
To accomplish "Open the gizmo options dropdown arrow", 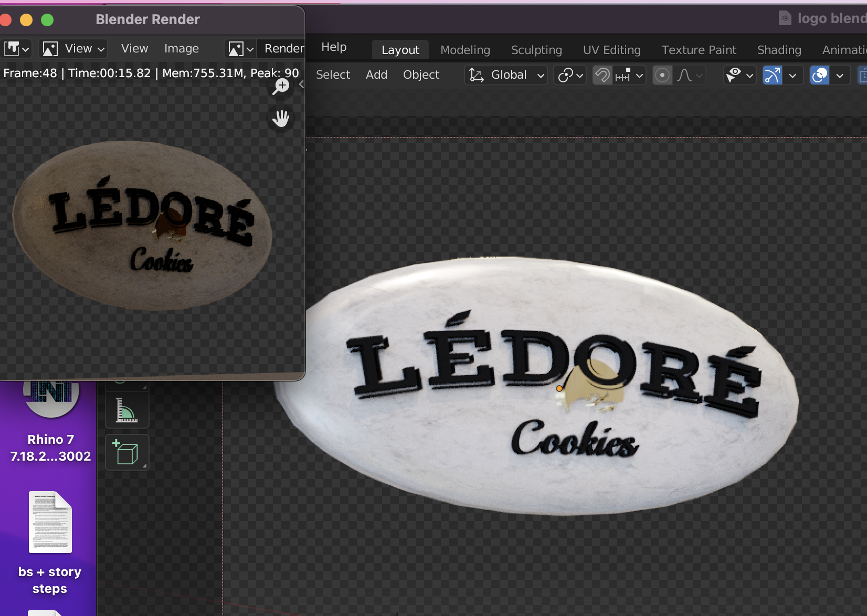I will click(793, 75).
